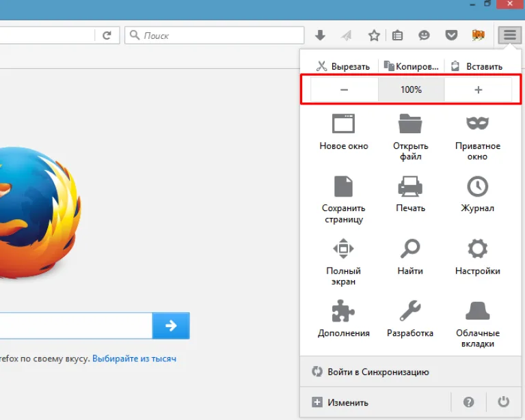Expand Разработка (developer) submenu

(410, 319)
